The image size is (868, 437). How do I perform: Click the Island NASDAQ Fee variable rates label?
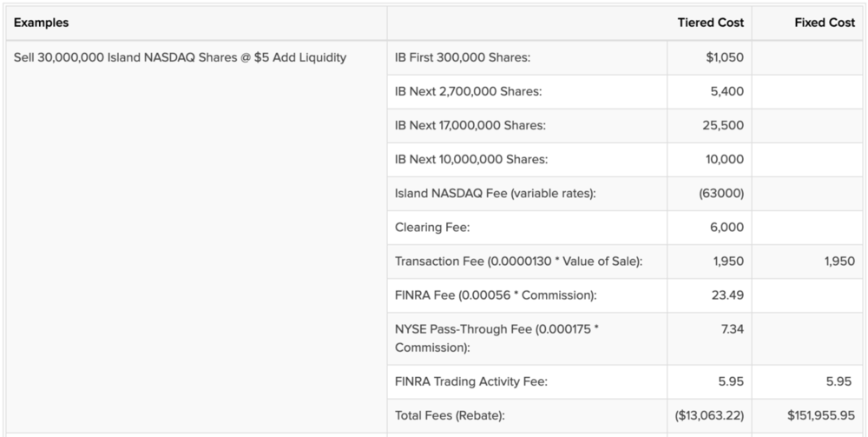495,193
